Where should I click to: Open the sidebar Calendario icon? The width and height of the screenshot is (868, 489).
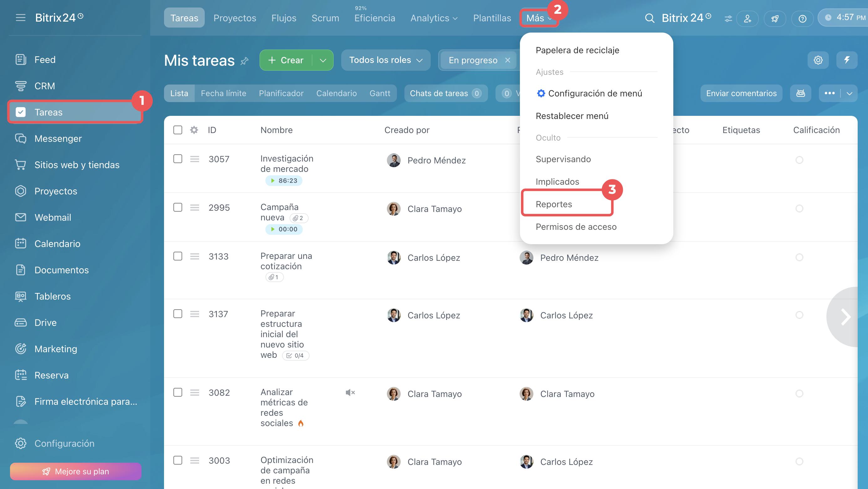tap(21, 244)
